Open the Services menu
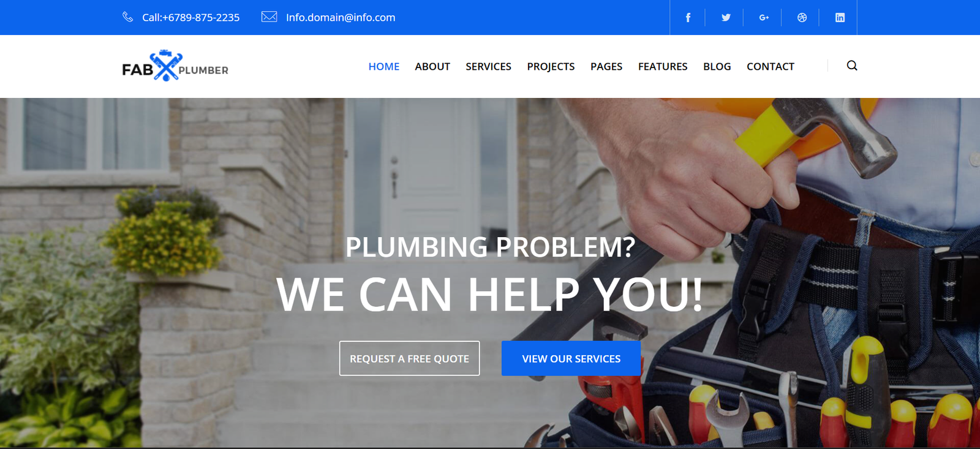 coord(488,66)
